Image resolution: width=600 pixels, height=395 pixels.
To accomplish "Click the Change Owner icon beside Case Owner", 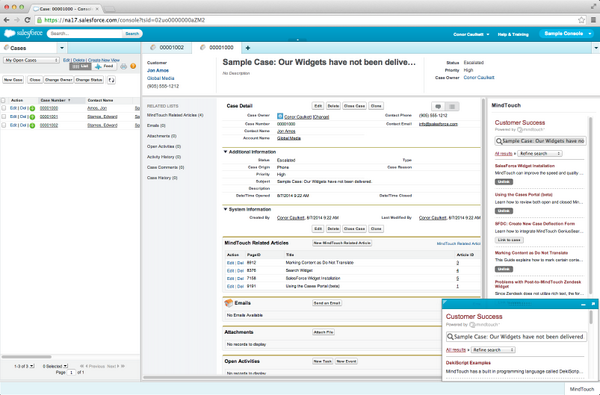I will point(280,116).
